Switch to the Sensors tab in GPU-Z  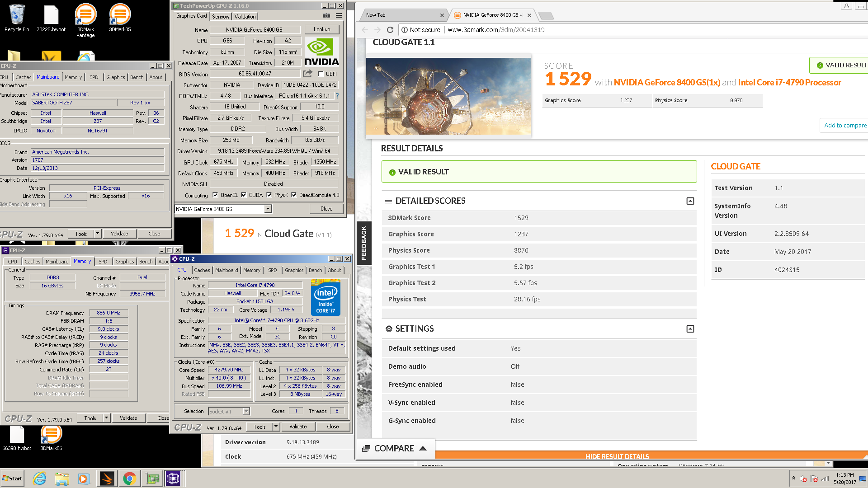coord(221,16)
